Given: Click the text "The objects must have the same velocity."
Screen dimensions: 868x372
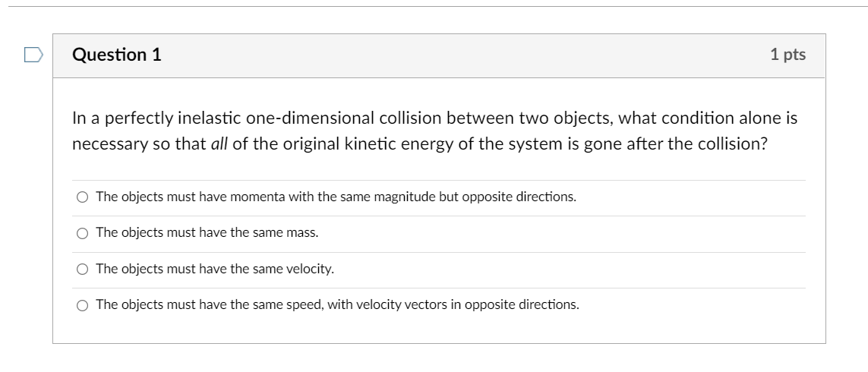Looking at the screenshot, I should pyautogui.click(x=214, y=269).
